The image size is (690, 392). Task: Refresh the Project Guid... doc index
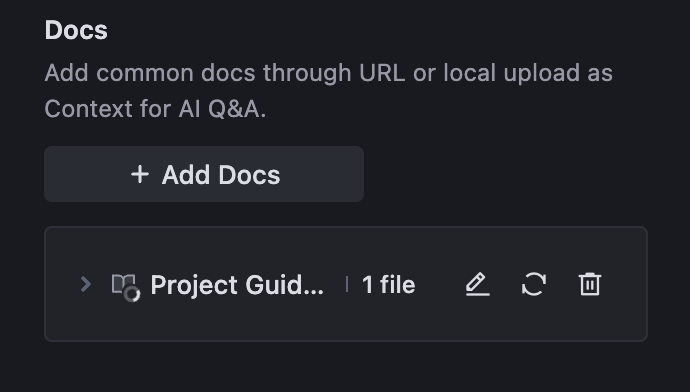point(534,284)
